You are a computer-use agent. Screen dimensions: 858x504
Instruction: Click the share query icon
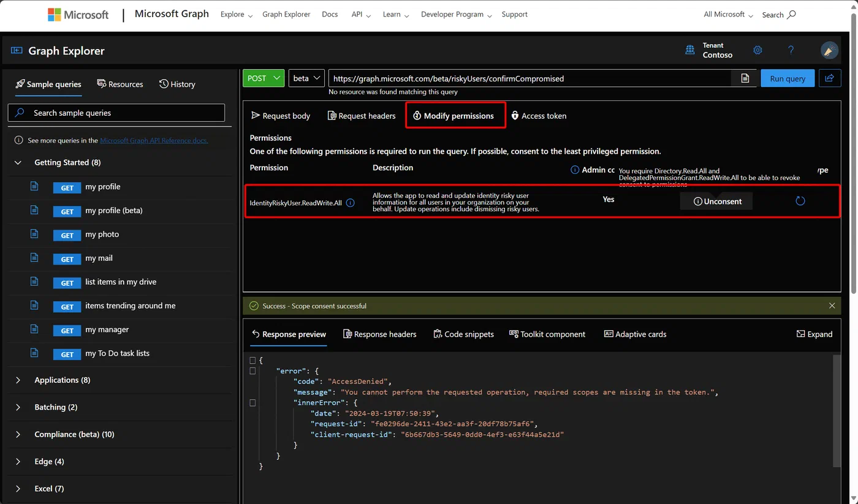[x=830, y=78]
